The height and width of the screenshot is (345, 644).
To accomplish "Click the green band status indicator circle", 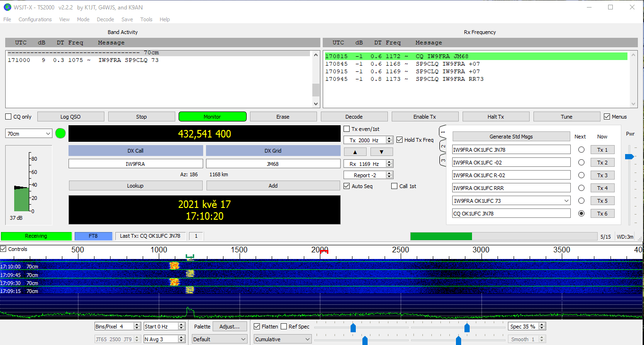I will pyautogui.click(x=60, y=134).
